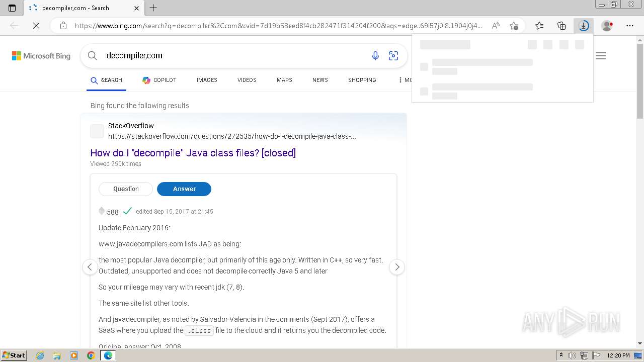This screenshot has height=362, width=644.
Task: Add this page to favorites
Action: (x=514, y=26)
